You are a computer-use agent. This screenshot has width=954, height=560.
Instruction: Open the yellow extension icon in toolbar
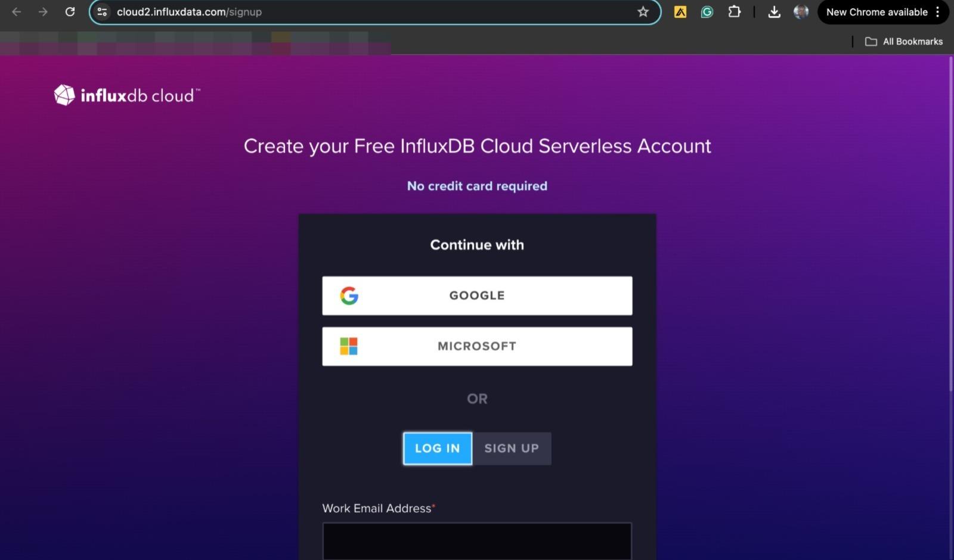point(680,12)
